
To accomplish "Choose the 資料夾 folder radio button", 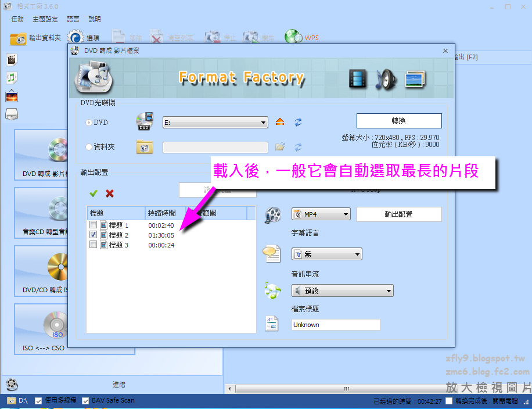I will [89, 147].
